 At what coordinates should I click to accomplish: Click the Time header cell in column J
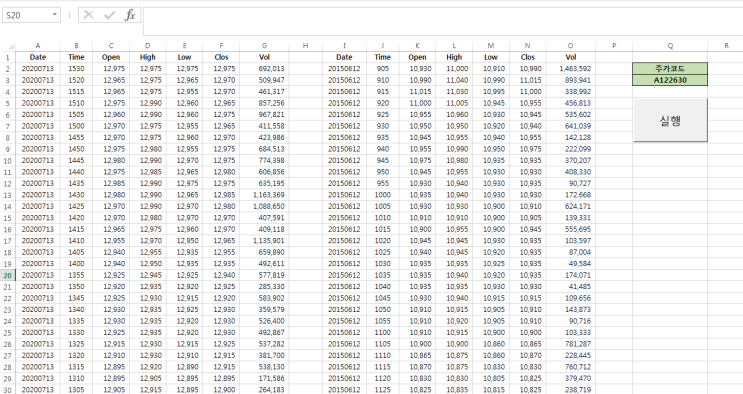[x=383, y=57]
